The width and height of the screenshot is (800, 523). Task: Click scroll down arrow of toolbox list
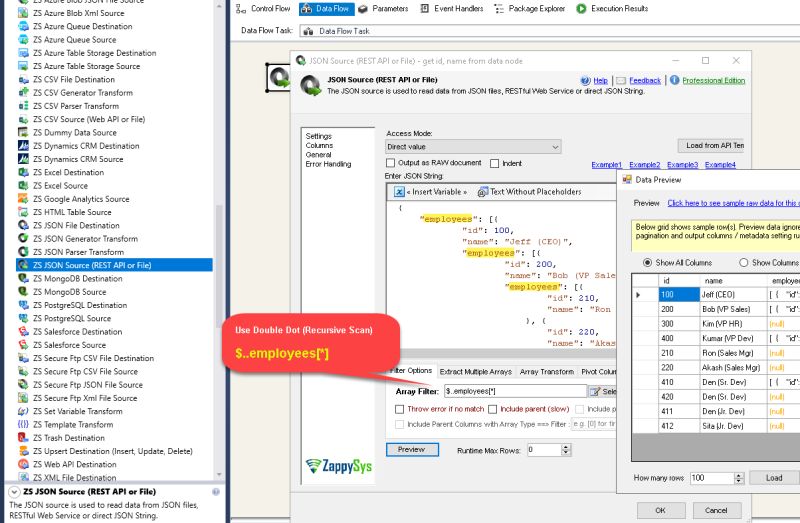click(x=219, y=474)
